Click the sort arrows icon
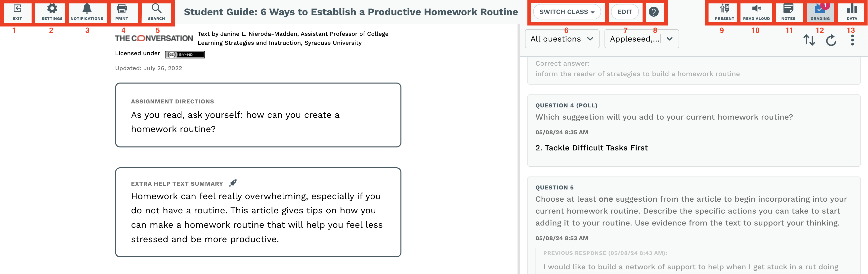The image size is (868, 274). click(x=809, y=41)
